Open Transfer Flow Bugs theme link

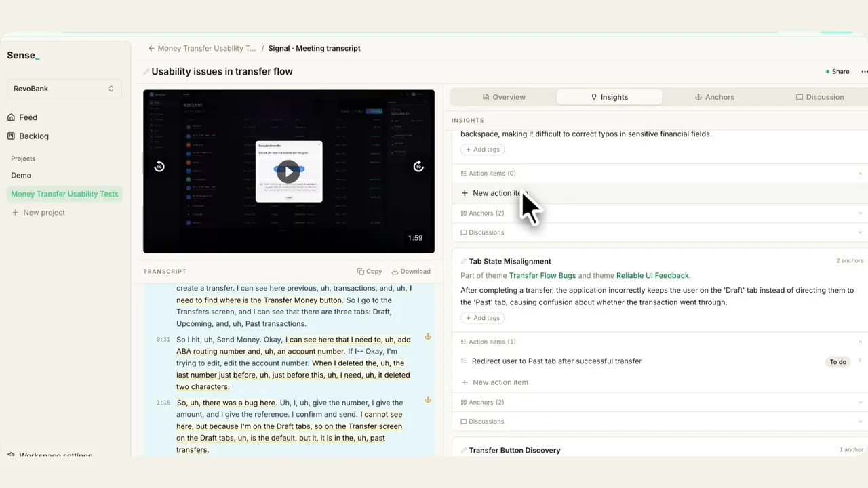click(x=542, y=276)
